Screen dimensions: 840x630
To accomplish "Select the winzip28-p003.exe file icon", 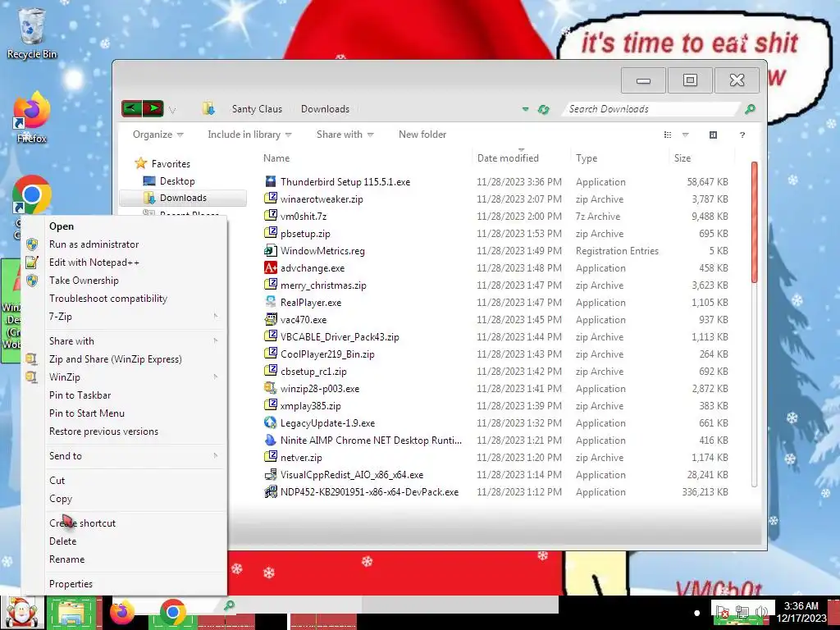I will [271, 388].
